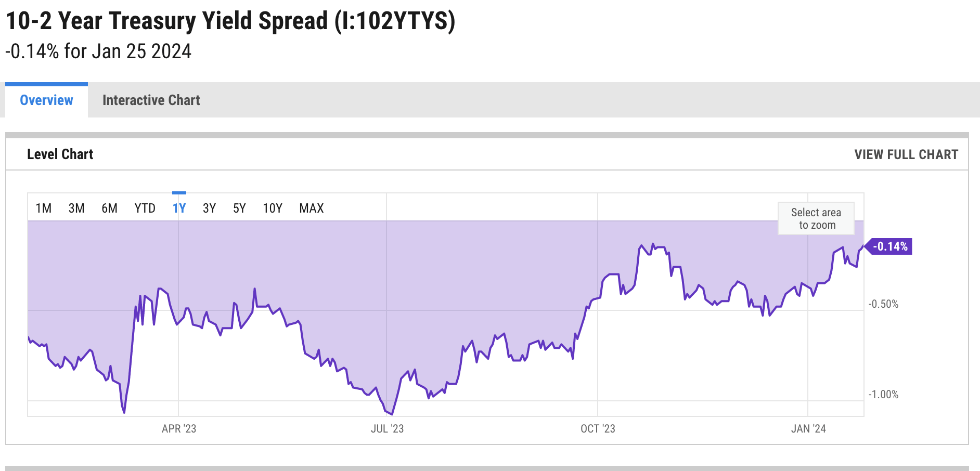Click the 10-2 Year Treasury Yield Spread title
Viewport: 980px width, 471px height.
pos(230,21)
